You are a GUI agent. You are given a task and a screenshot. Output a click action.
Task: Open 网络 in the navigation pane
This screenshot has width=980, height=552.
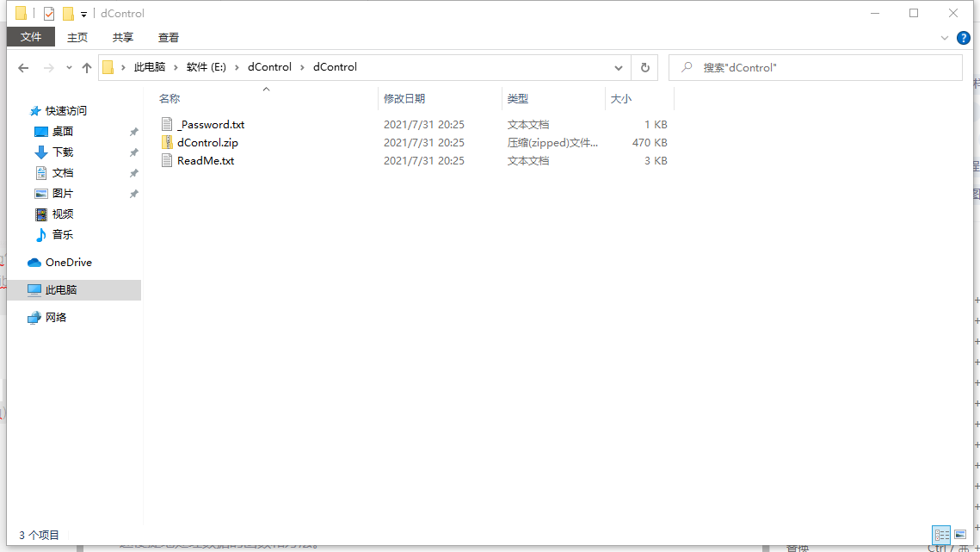56,317
